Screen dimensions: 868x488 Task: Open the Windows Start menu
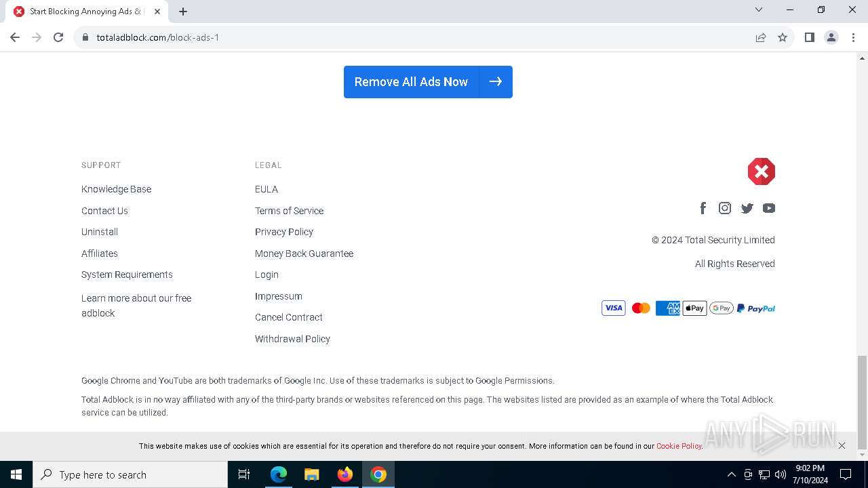click(16, 474)
